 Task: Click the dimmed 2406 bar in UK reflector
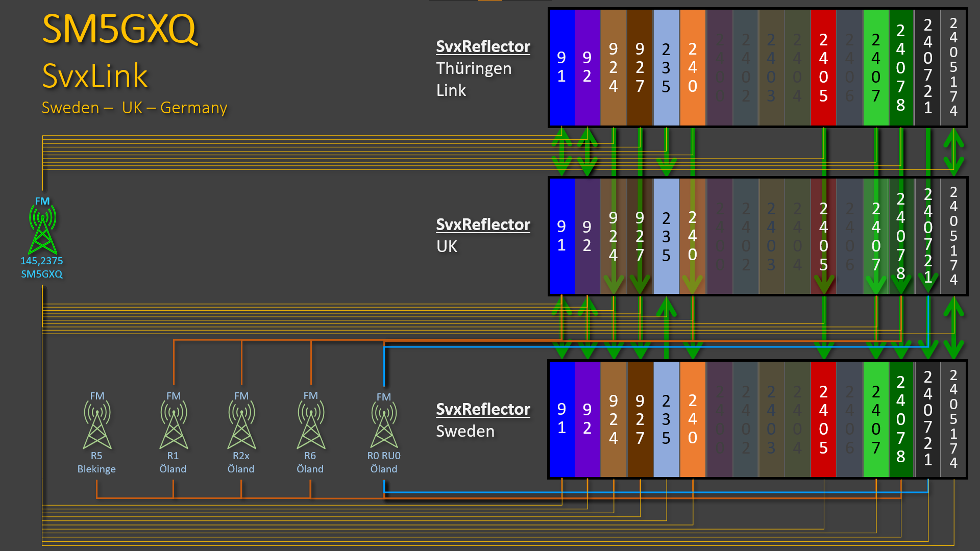pos(849,236)
